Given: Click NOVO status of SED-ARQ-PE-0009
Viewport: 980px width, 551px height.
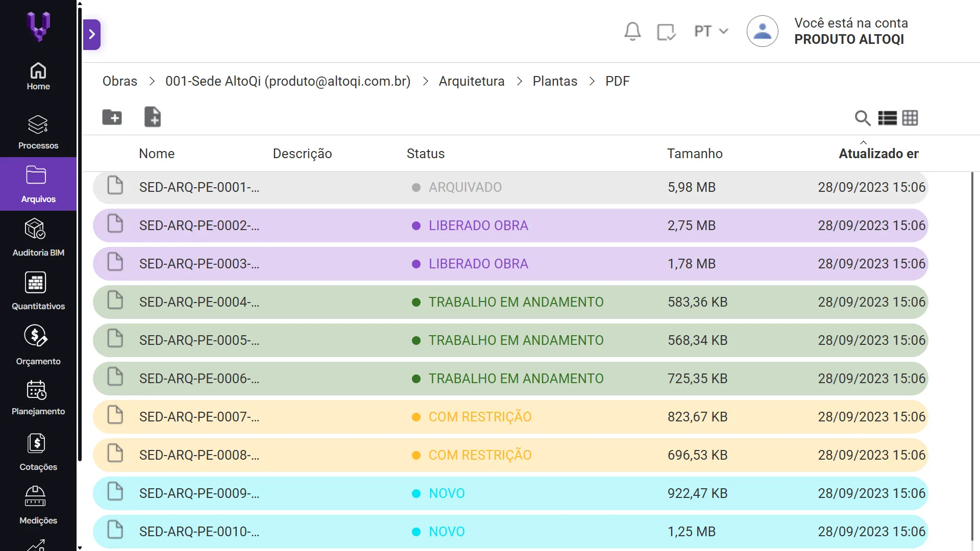Looking at the screenshot, I should tap(447, 493).
